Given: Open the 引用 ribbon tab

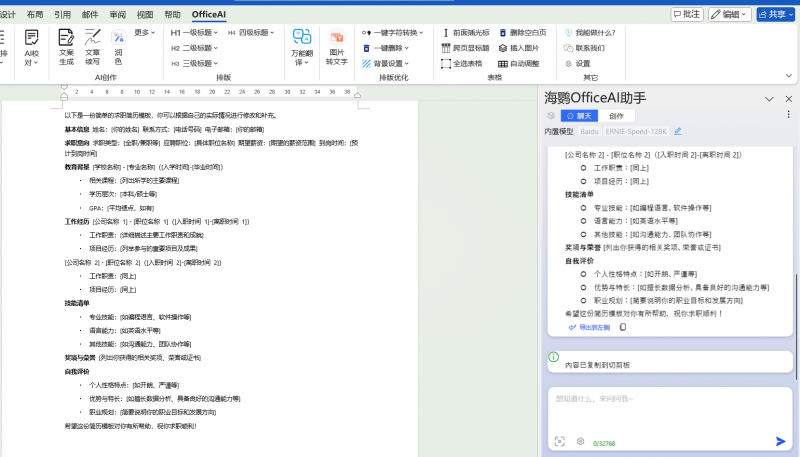Looking at the screenshot, I should (x=62, y=14).
